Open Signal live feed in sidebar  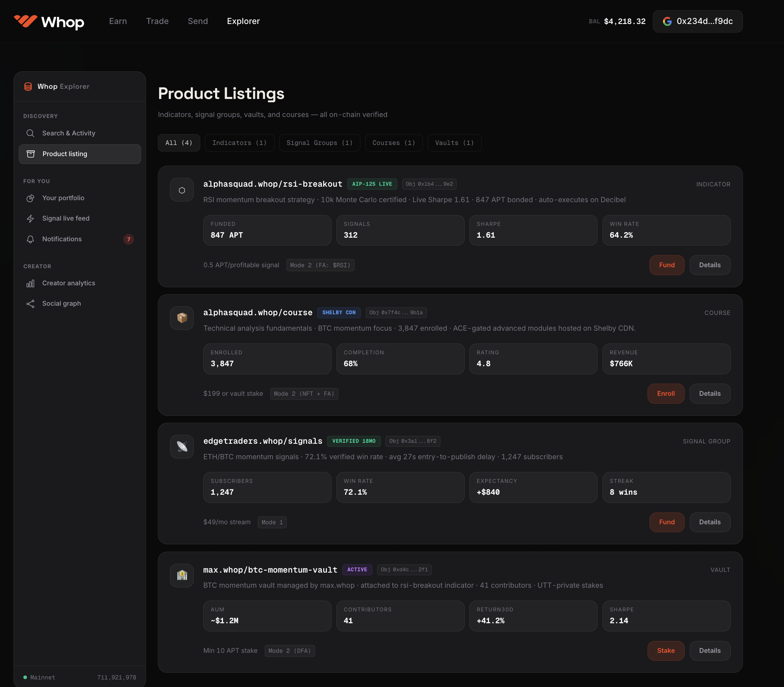pos(80,219)
